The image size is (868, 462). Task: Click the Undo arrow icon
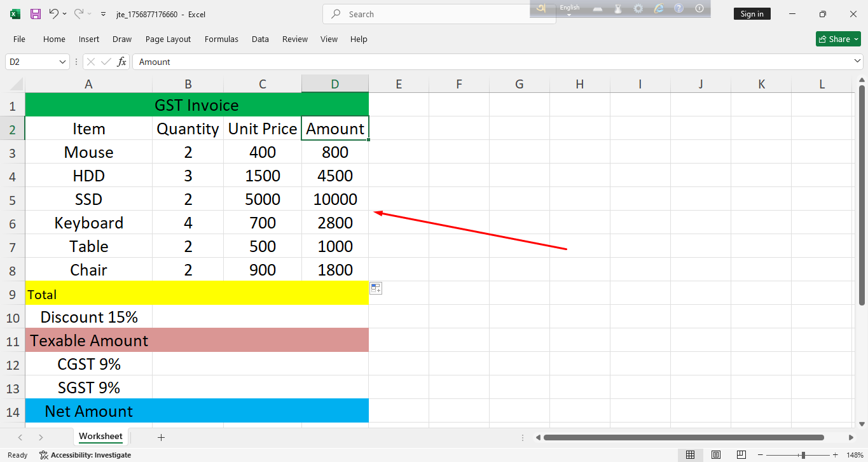click(x=53, y=14)
